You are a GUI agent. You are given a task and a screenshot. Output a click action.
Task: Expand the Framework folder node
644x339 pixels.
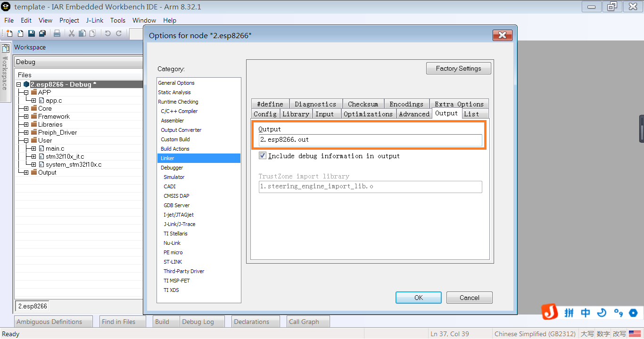click(26, 116)
